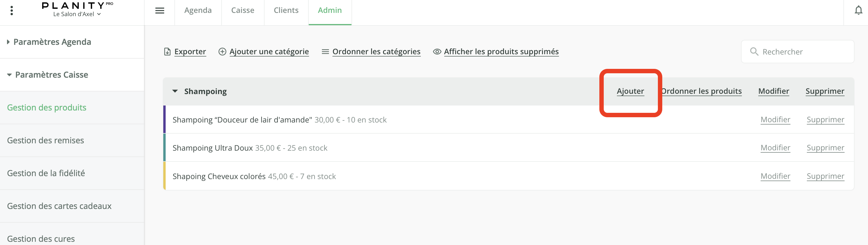Click the plus icon for adding category
This screenshot has height=245, width=868.
pos(222,52)
